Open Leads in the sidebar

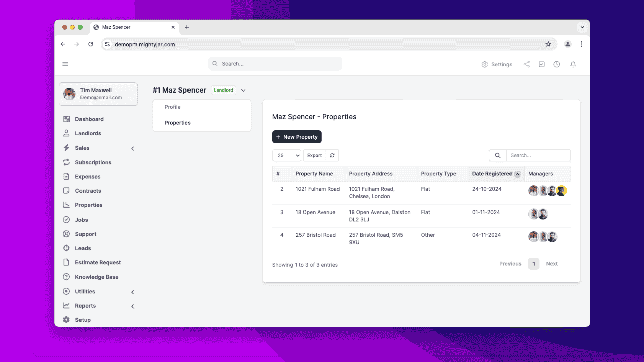pos(83,248)
